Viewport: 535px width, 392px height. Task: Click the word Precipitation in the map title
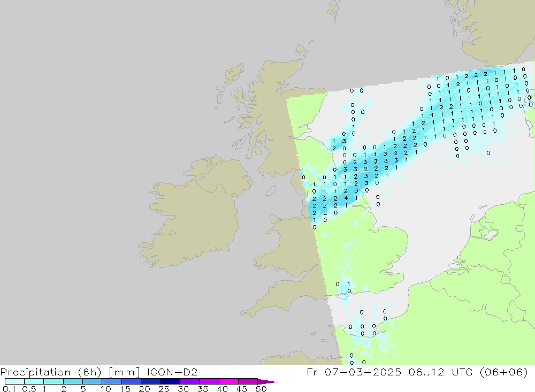pos(35,372)
